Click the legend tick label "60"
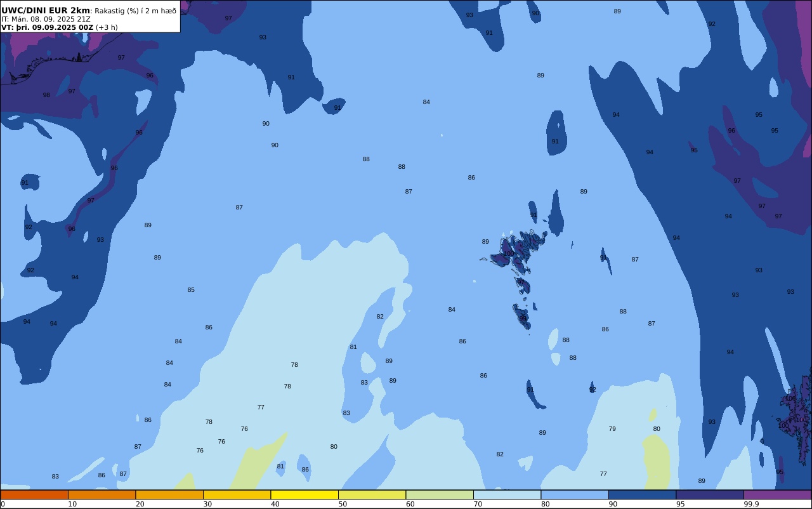Image resolution: width=812 pixels, height=509 pixels. [410, 504]
